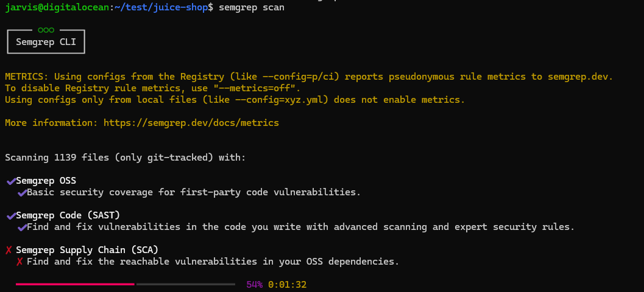The width and height of the screenshot is (644, 292).
Task: Click the checkmark before Basic security coverage
Action: [x=22, y=193]
